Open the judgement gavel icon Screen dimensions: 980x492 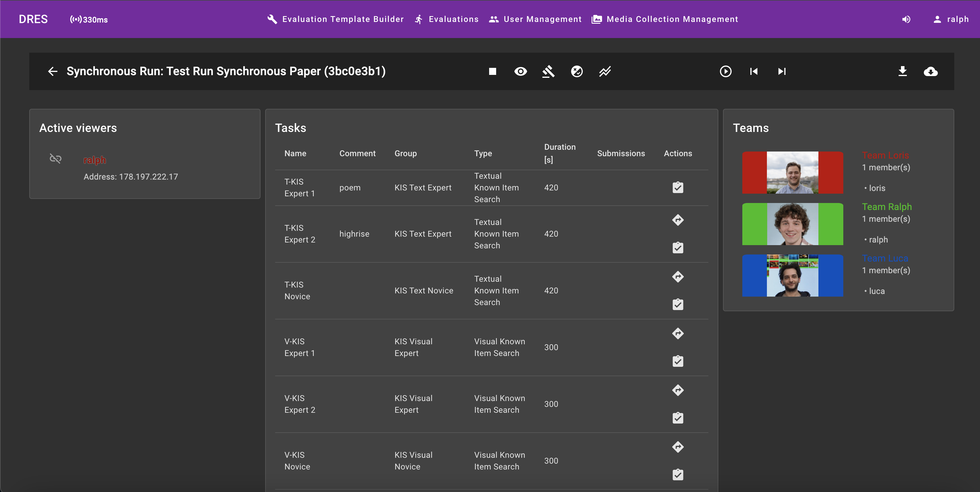(x=548, y=71)
